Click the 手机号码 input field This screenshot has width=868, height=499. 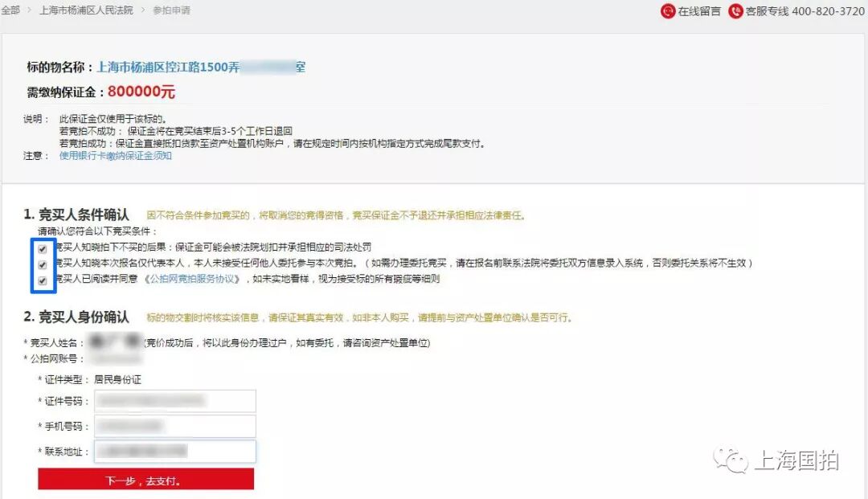[x=175, y=426]
